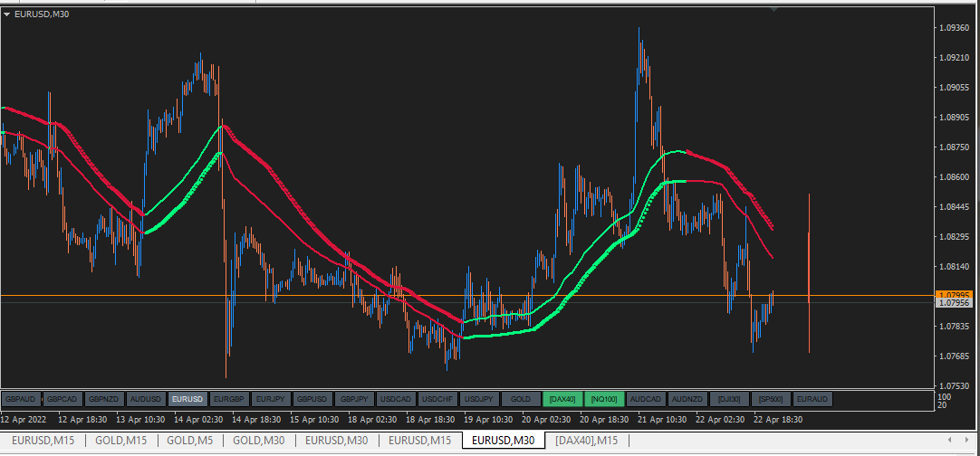The image size is (980, 456).
Task: Choose the USDCAD symbol button
Action: (x=396, y=399)
